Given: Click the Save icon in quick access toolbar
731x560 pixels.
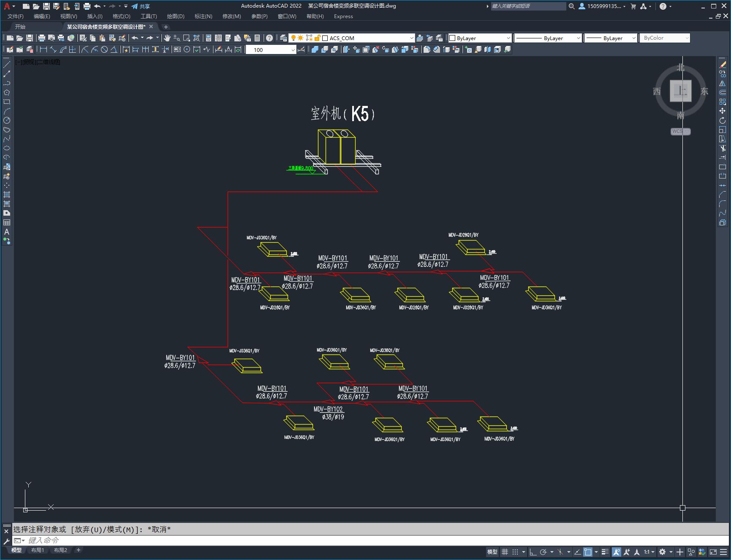Looking at the screenshot, I should 46,6.
